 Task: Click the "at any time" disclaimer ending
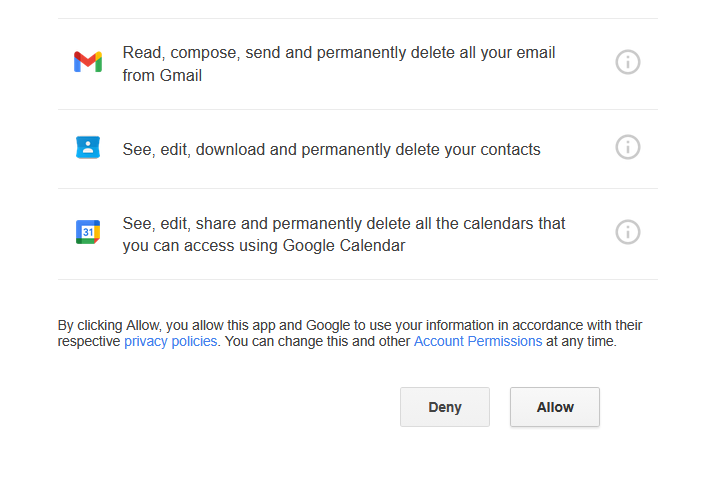pyautogui.click(x=582, y=341)
